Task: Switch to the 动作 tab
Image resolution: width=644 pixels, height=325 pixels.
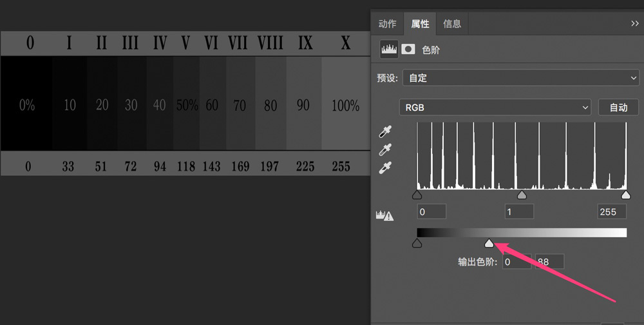Action: 387,24
